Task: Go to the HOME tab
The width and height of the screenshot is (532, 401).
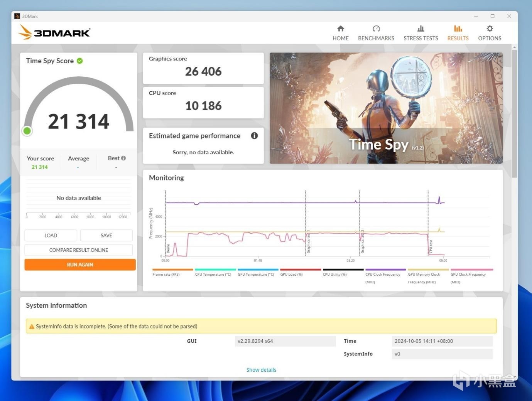Action: coord(341,33)
